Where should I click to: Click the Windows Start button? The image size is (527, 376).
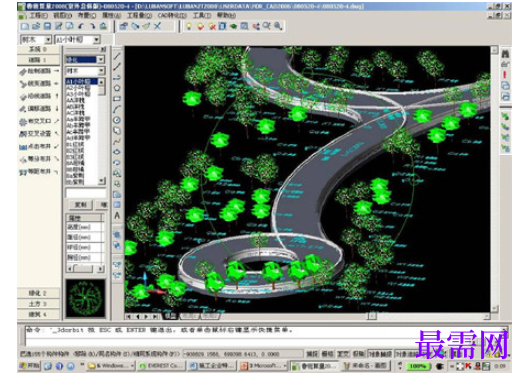coord(30,366)
